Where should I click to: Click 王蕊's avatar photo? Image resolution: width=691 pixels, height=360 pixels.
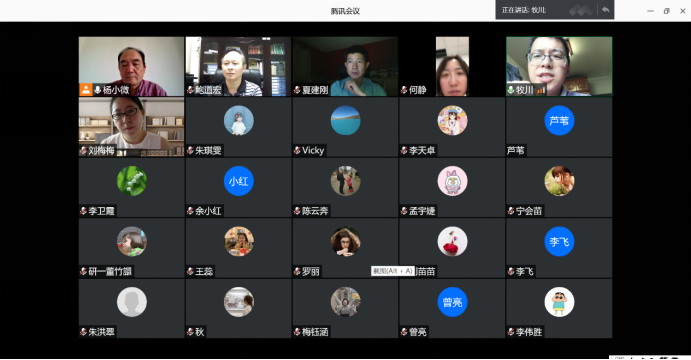point(238,241)
